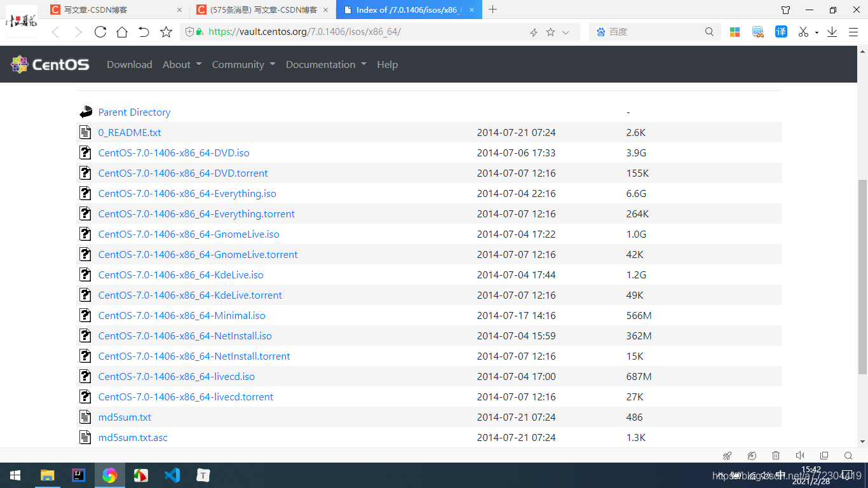Close the (575条消息) CSDN tab
Image resolution: width=868 pixels, height=488 pixels.
click(x=326, y=10)
